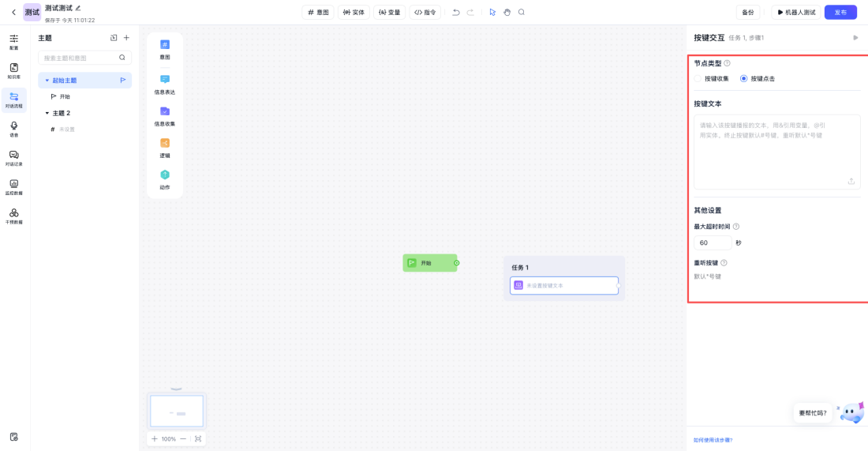Click the 逻辑 logic node icon
The image size is (868, 451).
[165, 143]
